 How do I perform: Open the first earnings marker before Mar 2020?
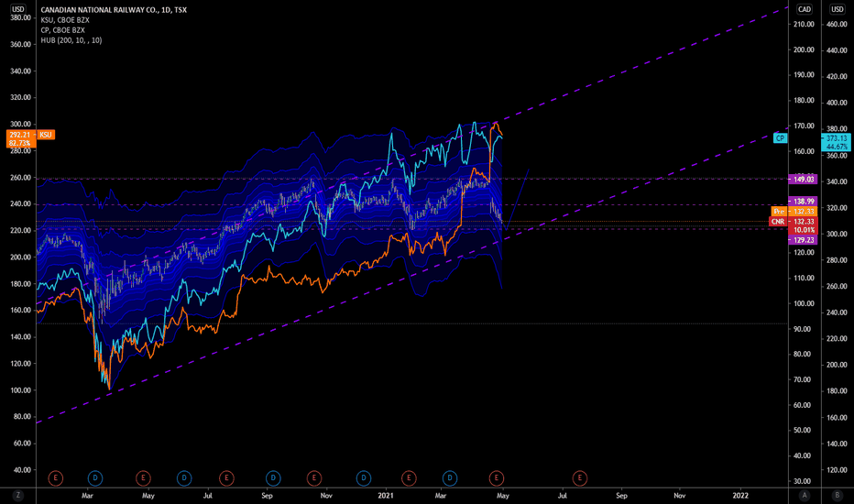tap(55, 478)
